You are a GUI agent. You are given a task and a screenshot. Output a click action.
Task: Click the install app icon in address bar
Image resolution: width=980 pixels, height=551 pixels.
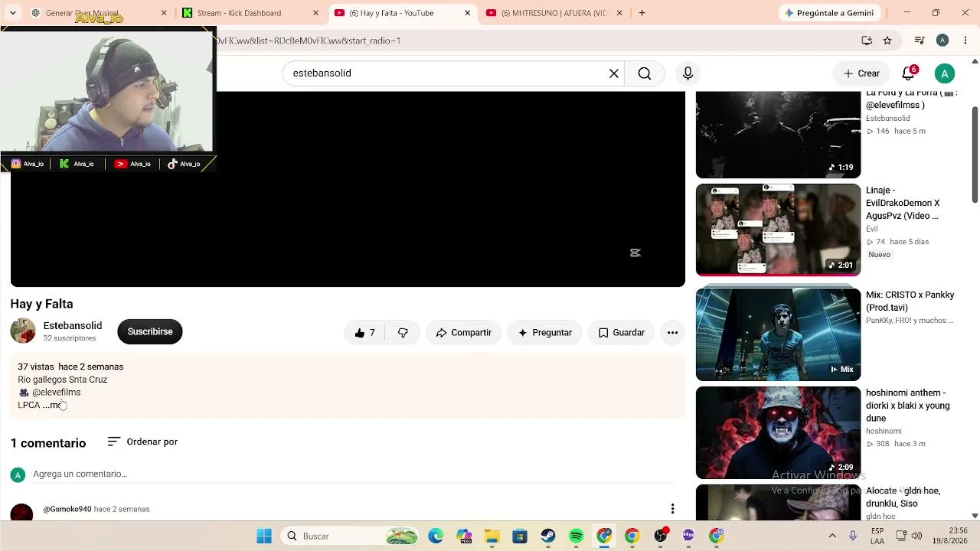[867, 41]
